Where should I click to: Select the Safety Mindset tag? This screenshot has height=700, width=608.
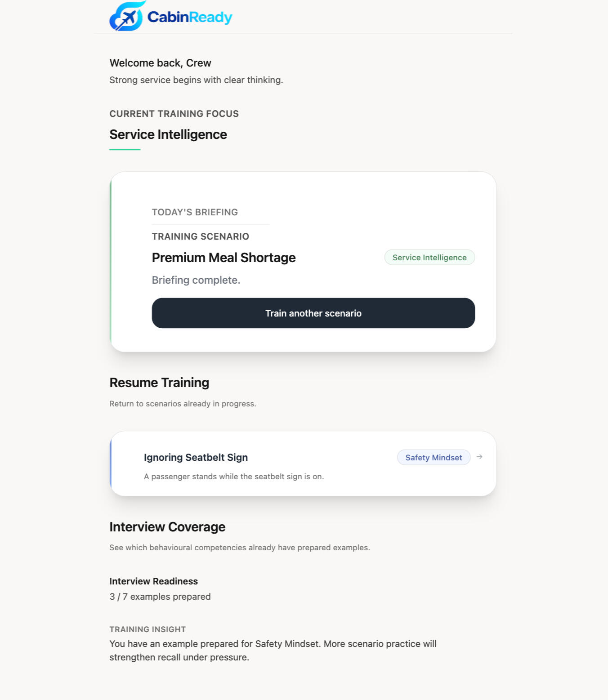point(433,457)
